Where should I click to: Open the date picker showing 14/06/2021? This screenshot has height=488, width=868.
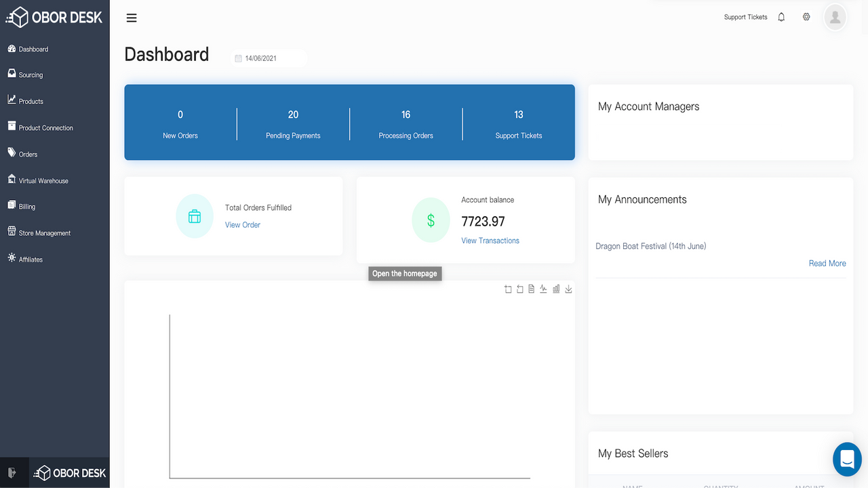tap(268, 58)
